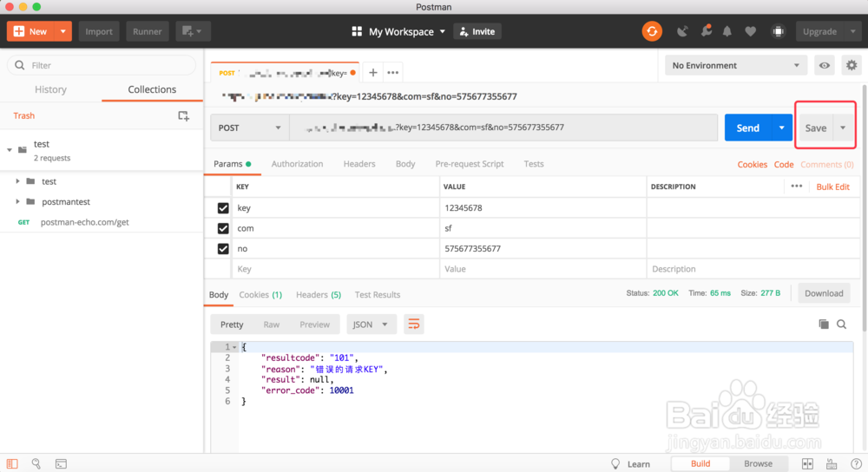Open the No Environment dropdown

[736, 65]
